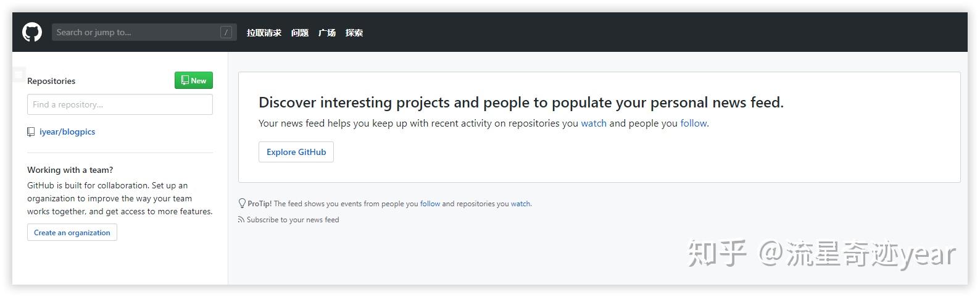
Task: Click the RSS feed icon
Action: point(241,220)
